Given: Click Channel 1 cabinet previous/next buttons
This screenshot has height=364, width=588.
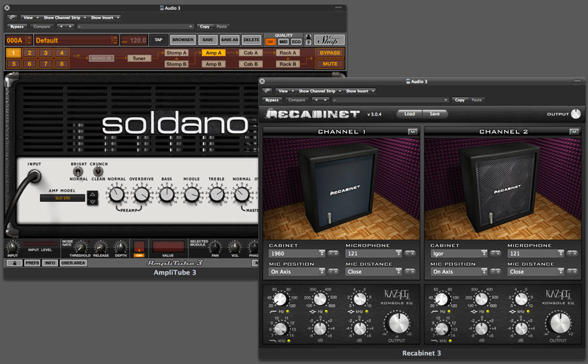Looking at the screenshot, I should click(x=333, y=254).
